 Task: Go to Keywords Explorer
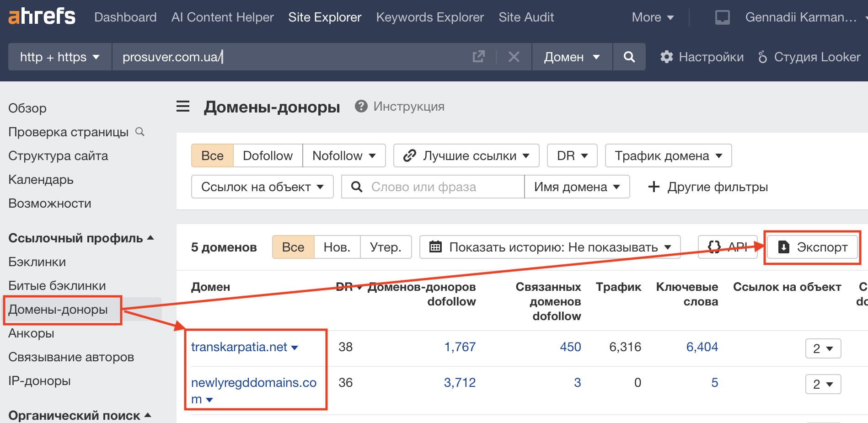pos(429,17)
